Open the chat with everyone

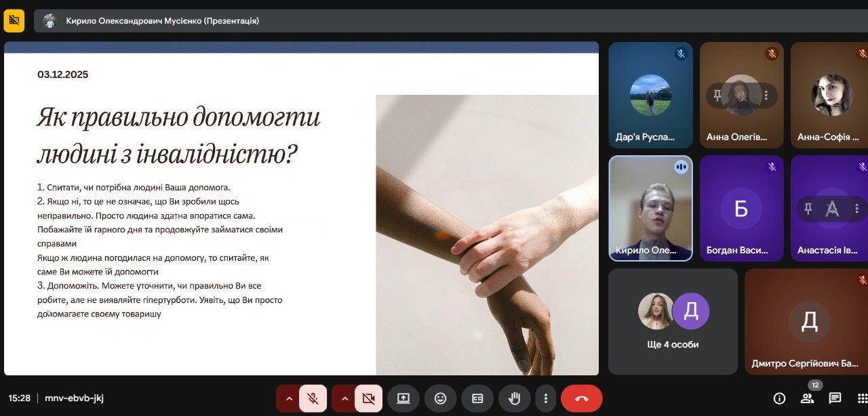[x=835, y=398]
